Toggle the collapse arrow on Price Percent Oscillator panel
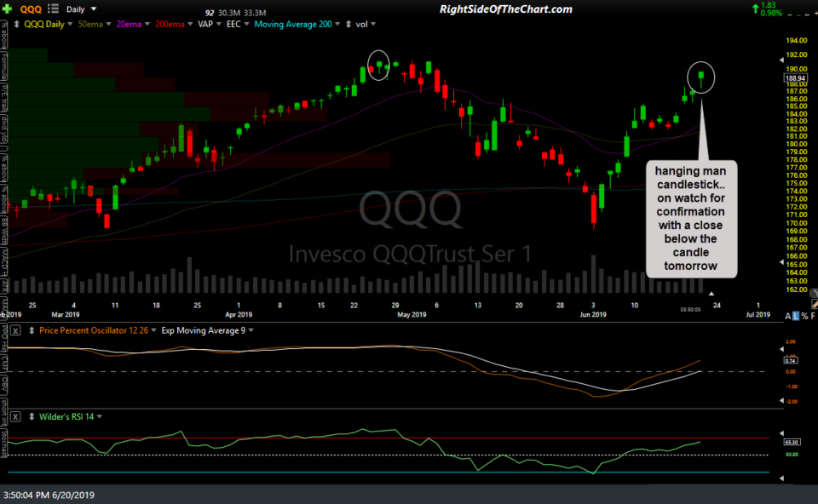 coord(31,330)
